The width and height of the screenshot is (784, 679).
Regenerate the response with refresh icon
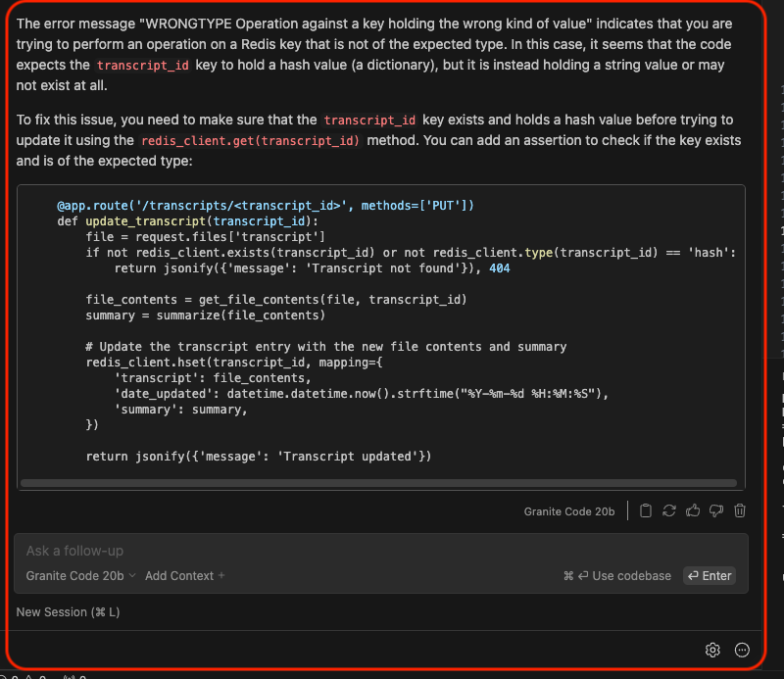[x=669, y=510]
